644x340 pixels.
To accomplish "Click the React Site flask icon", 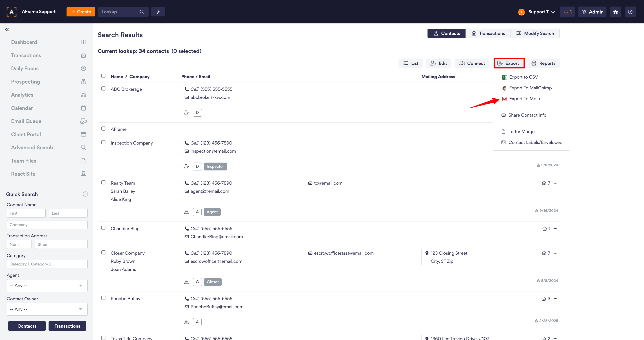I will [83, 174].
